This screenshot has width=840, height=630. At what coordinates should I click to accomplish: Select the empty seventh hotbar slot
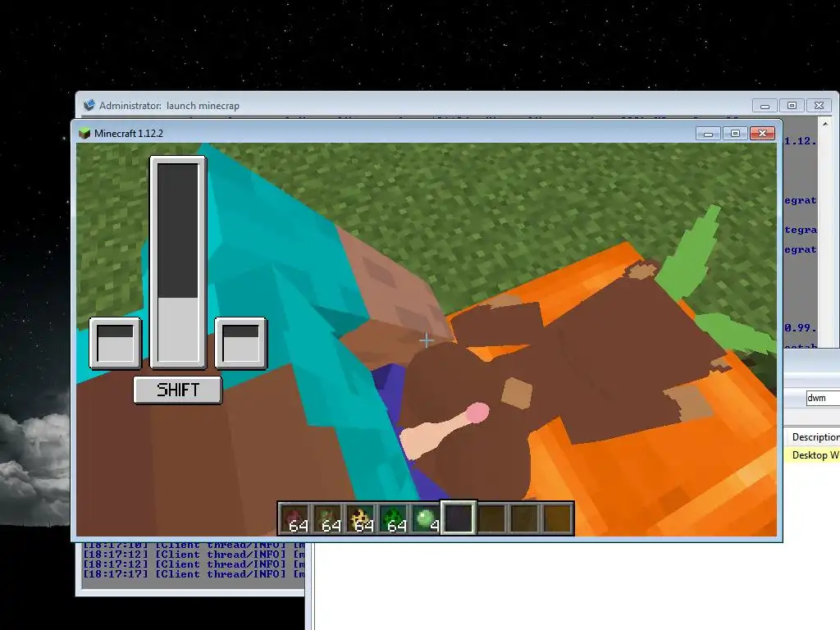(491, 518)
